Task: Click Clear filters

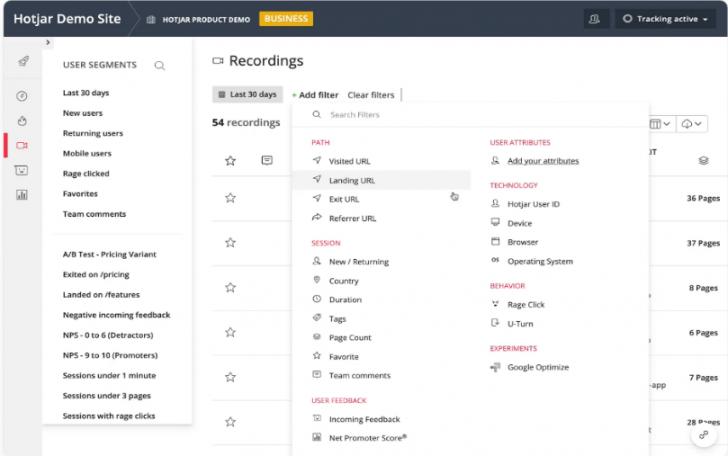Action: [x=371, y=95]
